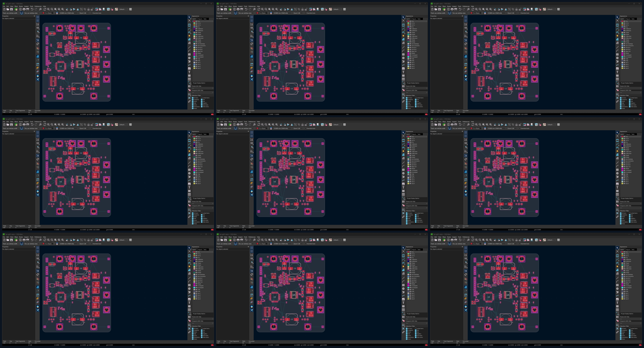644x348 pixels.
Task: Click B.Cu color swatch in center window
Action: point(408,141)
